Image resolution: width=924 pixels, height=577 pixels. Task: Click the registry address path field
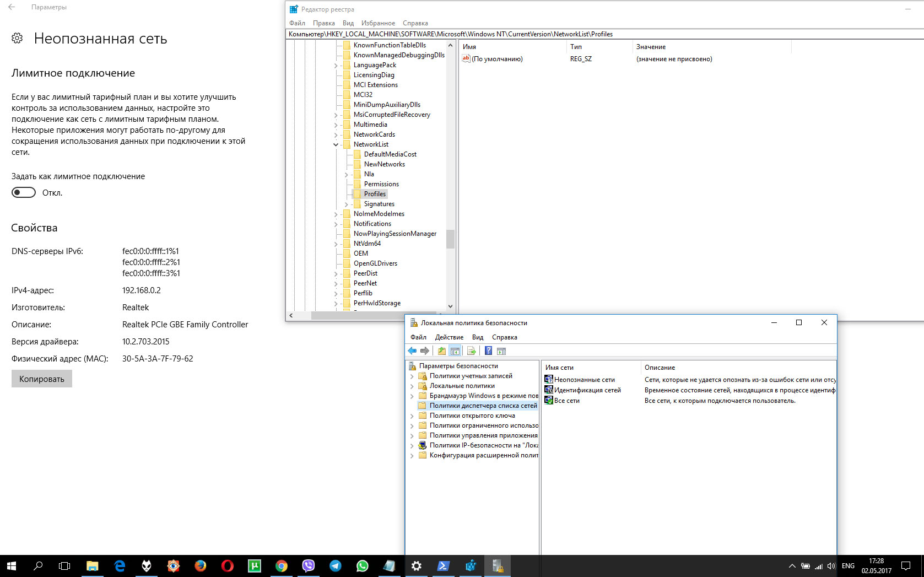[x=605, y=34]
